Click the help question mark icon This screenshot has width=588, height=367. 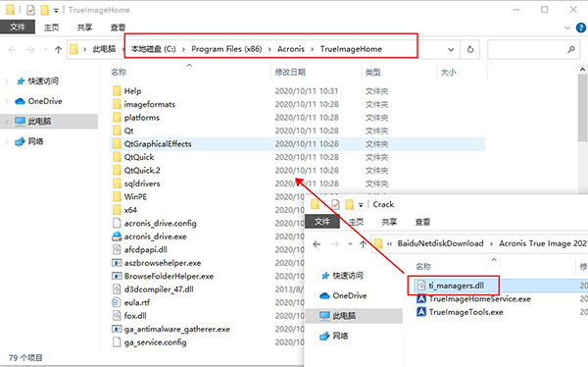(x=581, y=27)
